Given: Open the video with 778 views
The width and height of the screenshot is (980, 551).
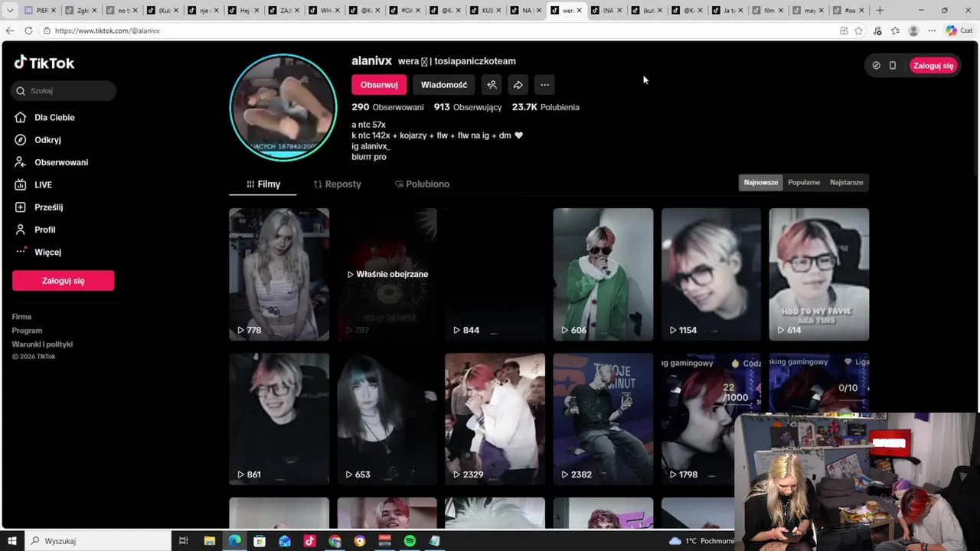Looking at the screenshot, I should [279, 274].
